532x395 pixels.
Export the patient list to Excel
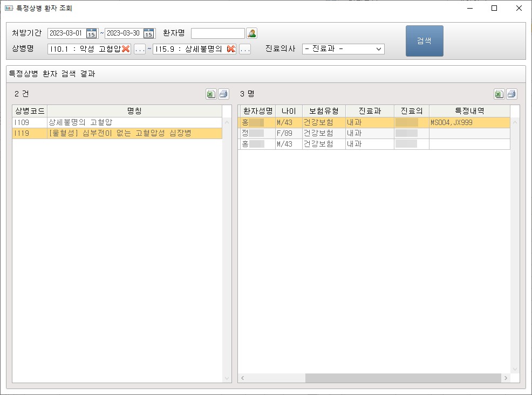(499, 94)
